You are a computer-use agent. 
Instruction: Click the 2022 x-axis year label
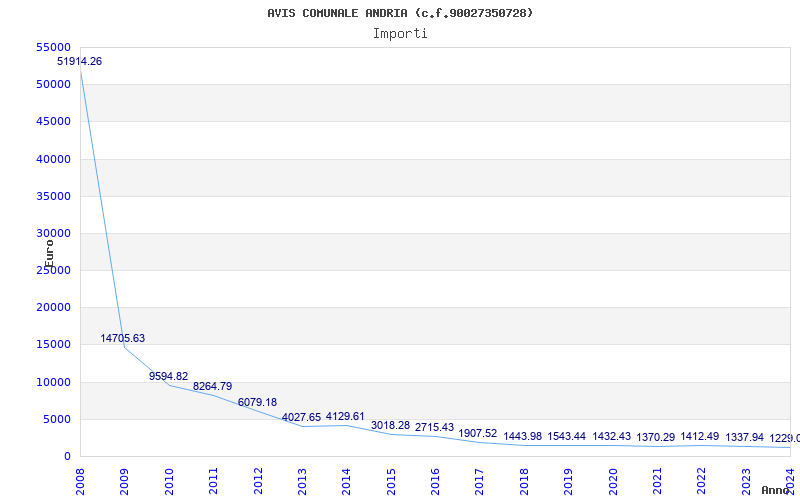click(702, 481)
